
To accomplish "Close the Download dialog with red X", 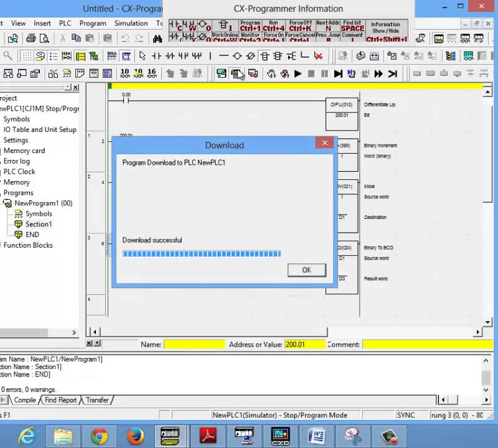I will click(x=324, y=143).
